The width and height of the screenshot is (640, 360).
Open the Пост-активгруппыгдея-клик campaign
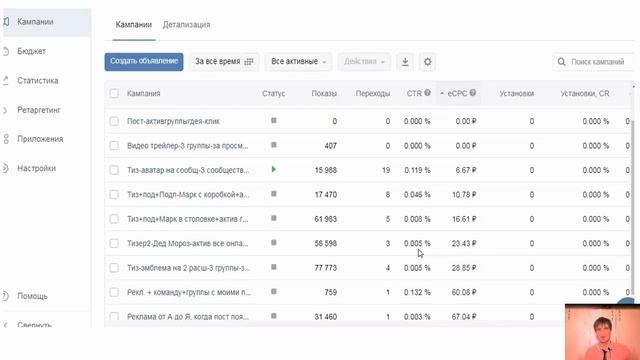tap(173, 121)
